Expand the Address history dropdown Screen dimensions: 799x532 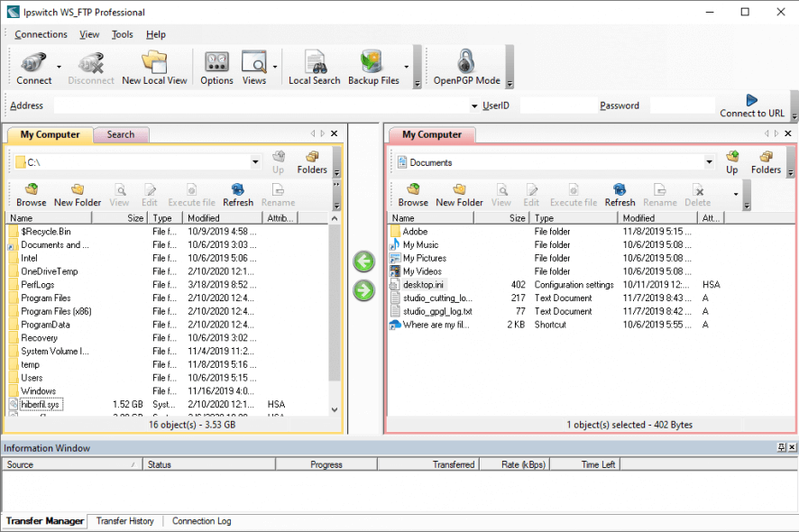[x=474, y=106]
